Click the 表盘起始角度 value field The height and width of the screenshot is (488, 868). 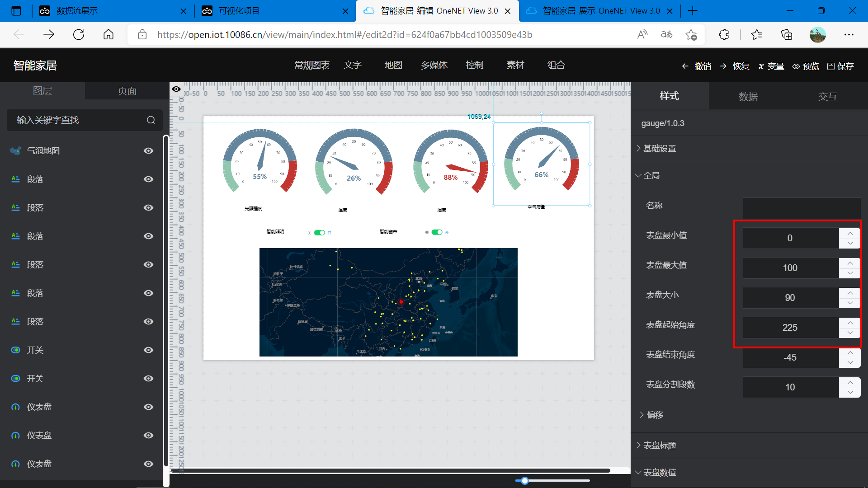pos(790,328)
